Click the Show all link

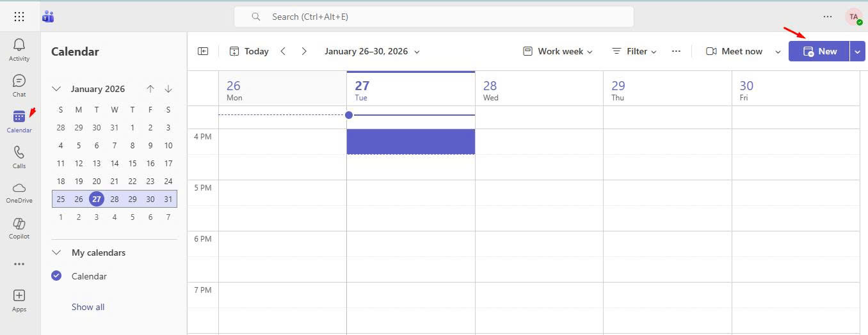[88, 307]
